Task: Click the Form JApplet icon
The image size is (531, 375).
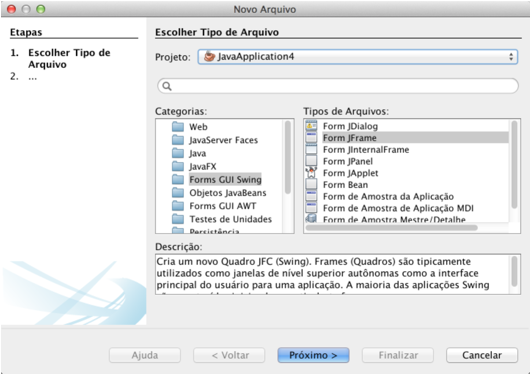Action: pyautogui.click(x=311, y=173)
